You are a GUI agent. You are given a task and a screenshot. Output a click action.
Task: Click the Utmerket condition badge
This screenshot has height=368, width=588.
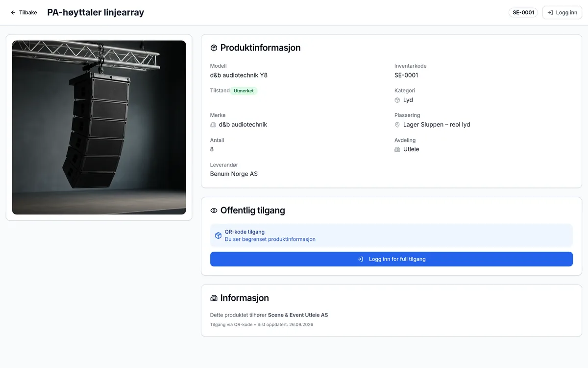point(244,91)
